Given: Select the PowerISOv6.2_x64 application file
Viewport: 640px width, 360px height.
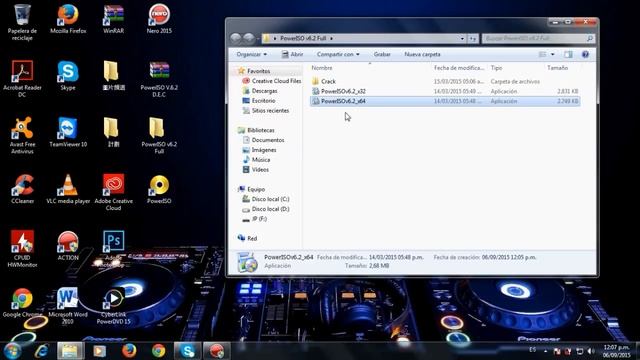Looking at the screenshot, I should click(445, 101).
